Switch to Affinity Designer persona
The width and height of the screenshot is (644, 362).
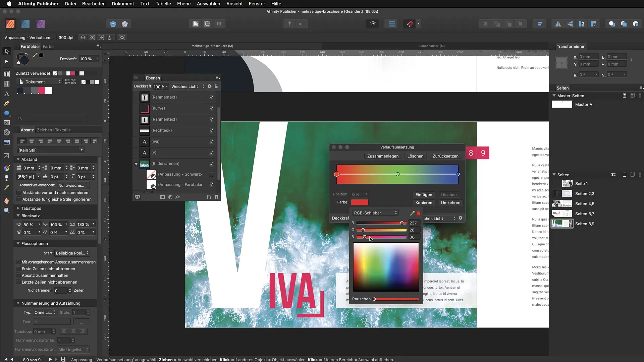point(25,24)
